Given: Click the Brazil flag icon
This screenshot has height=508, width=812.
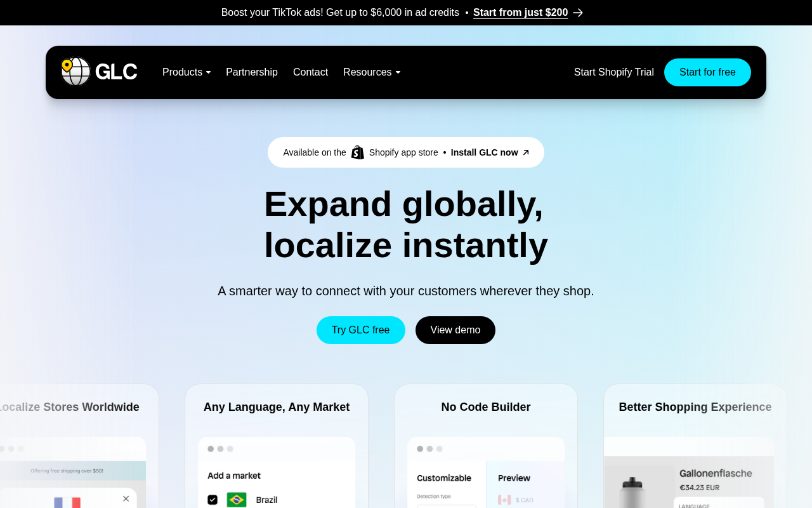Looking at the screenshot, I should pos(237,500).
